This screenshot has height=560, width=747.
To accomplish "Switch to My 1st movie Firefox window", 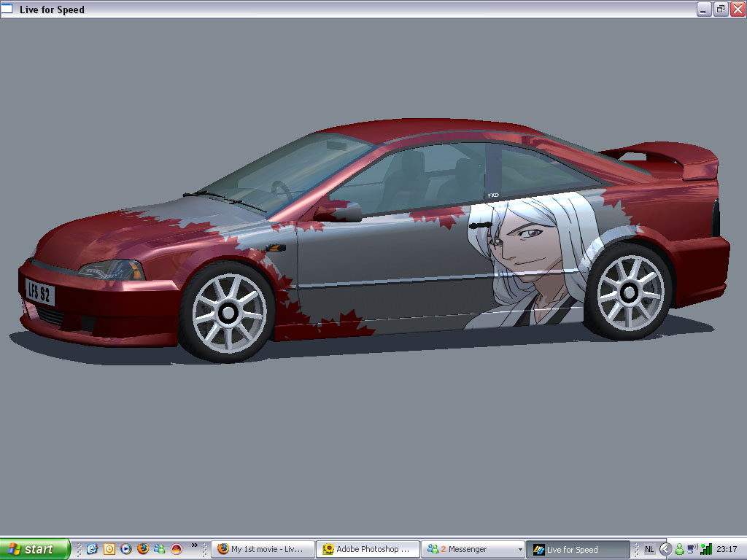I will [263, 549].
